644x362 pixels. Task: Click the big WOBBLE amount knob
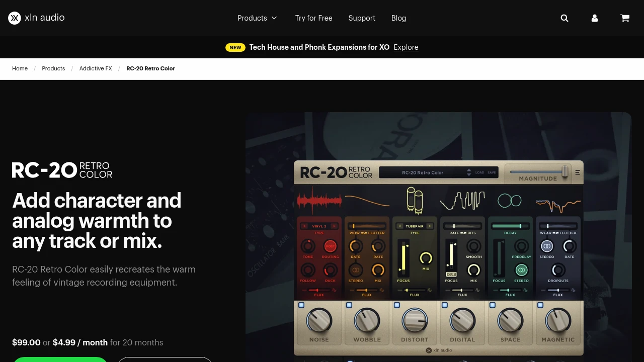[x=367, y=320]
